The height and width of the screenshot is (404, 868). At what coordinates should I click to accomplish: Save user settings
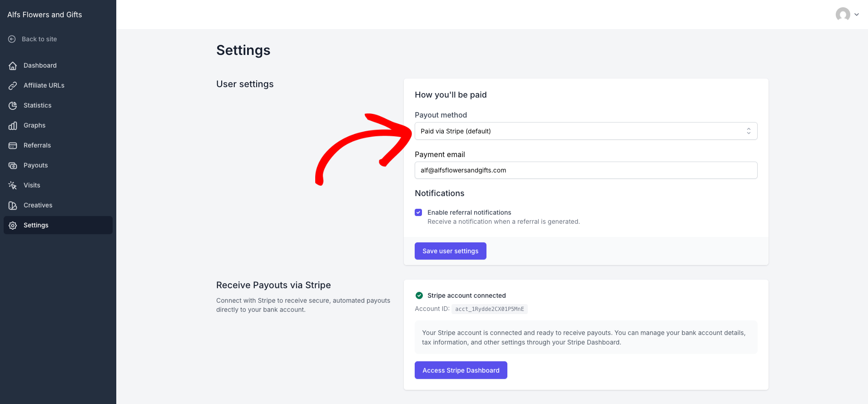pos(451,251)
